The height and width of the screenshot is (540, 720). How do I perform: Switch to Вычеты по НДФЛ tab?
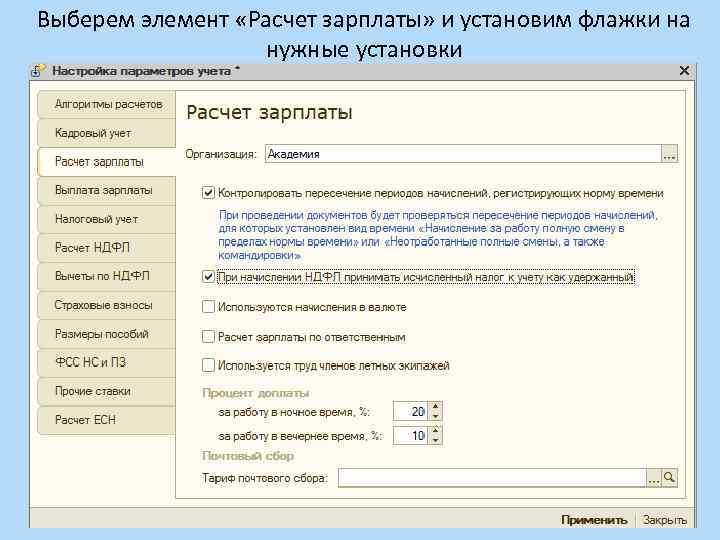pos(107,276)
